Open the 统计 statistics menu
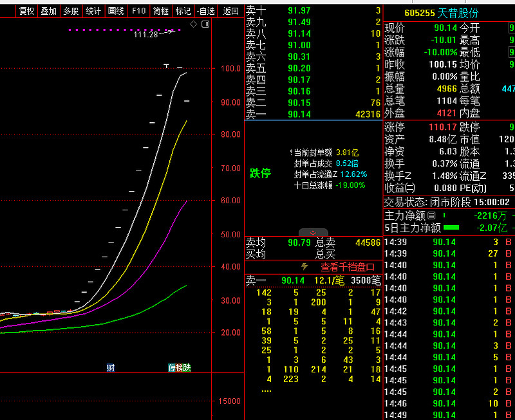Viewport: 515px width, 420px height. tap(93, 11)
